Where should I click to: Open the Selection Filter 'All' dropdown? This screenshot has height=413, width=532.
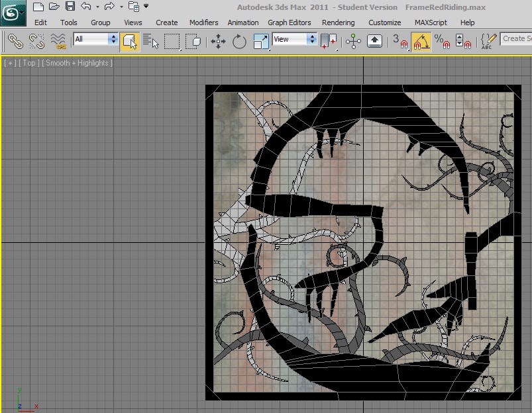(95, 39)
